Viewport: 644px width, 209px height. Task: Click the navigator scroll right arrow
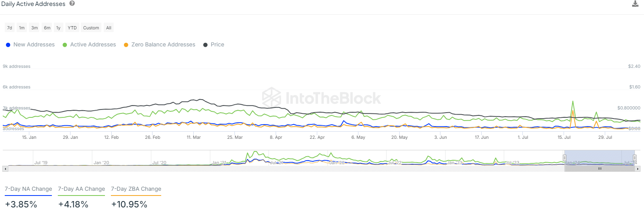[x=638, y=169]
